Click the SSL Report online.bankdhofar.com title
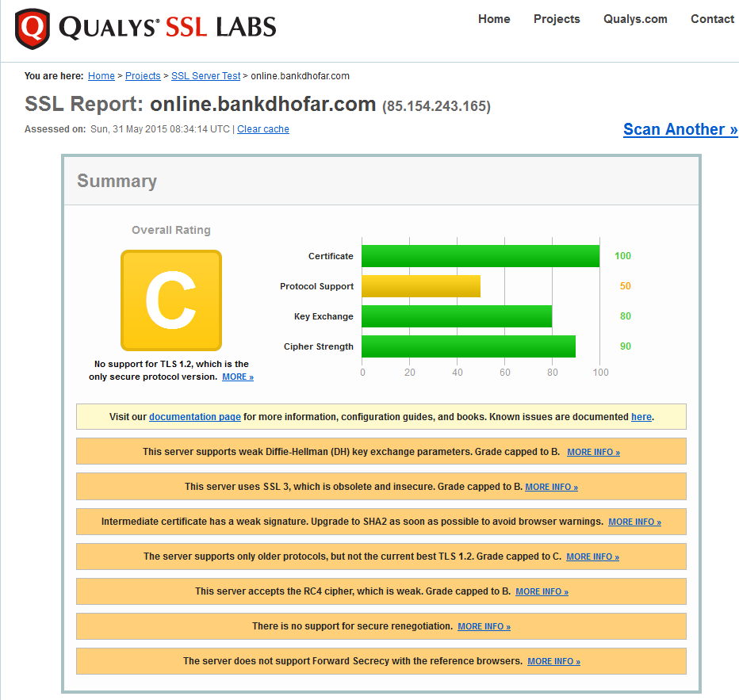This screenshot has height=700, width=739. point(201,104)
